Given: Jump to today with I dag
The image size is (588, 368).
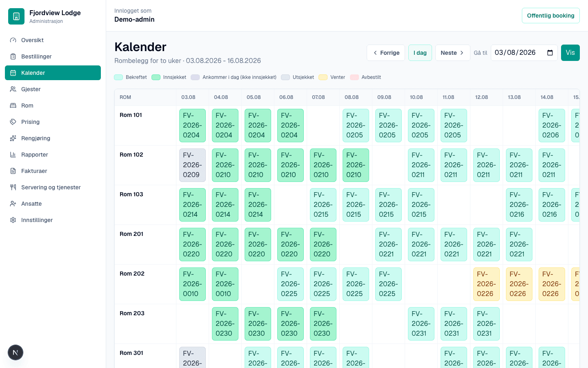Looking at the screenshot, I should 420,53.
